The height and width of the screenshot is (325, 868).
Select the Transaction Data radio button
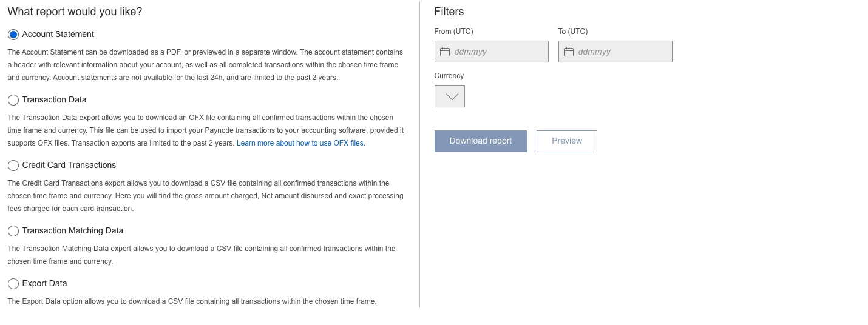13,100
